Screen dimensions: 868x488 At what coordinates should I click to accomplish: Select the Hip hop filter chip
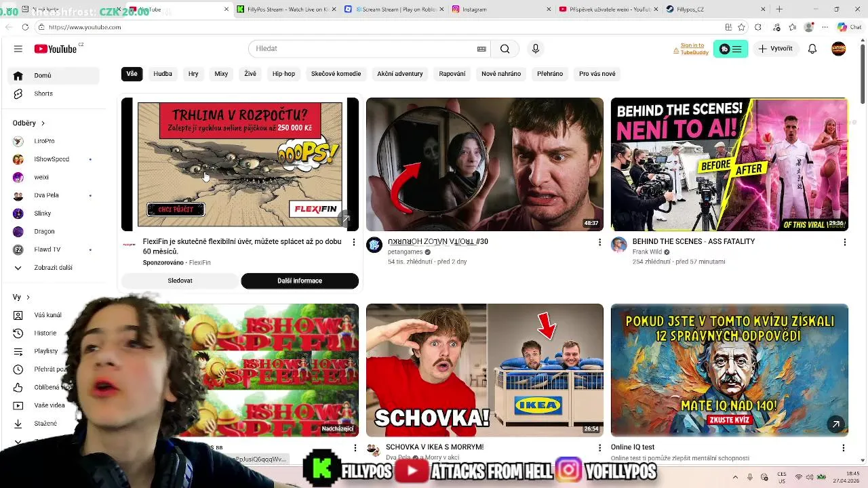click(x=283, y=74)
